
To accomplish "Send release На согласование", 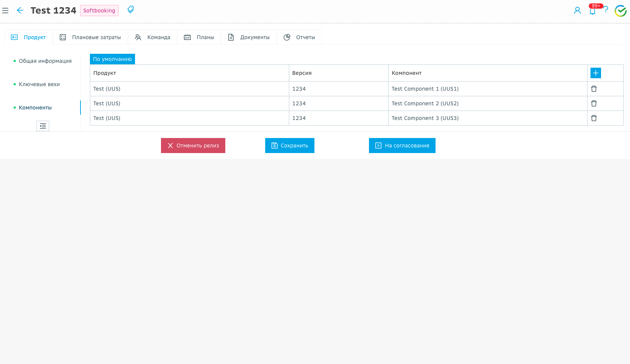I will (x=402, y=146).
